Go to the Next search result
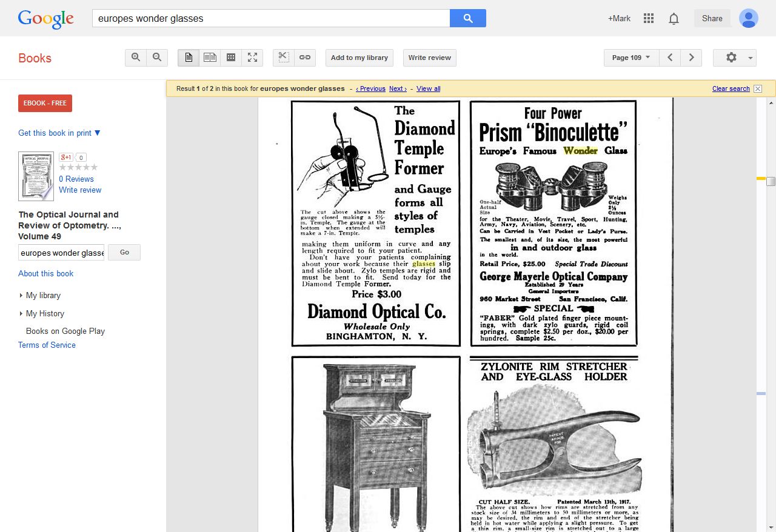 398,88
